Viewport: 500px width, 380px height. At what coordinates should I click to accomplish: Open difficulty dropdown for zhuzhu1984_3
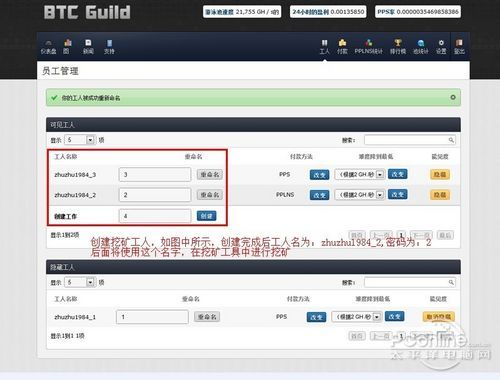[x=360, y=174]
